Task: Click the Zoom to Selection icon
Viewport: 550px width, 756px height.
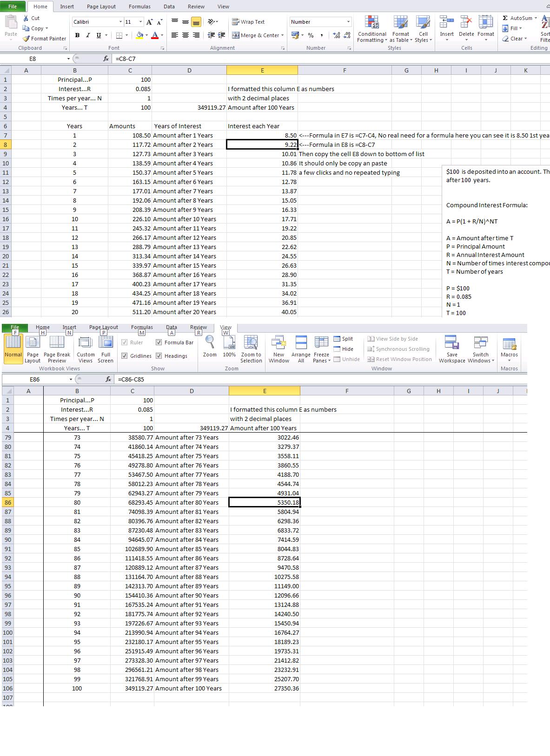Action: click(x=251, y=342)
